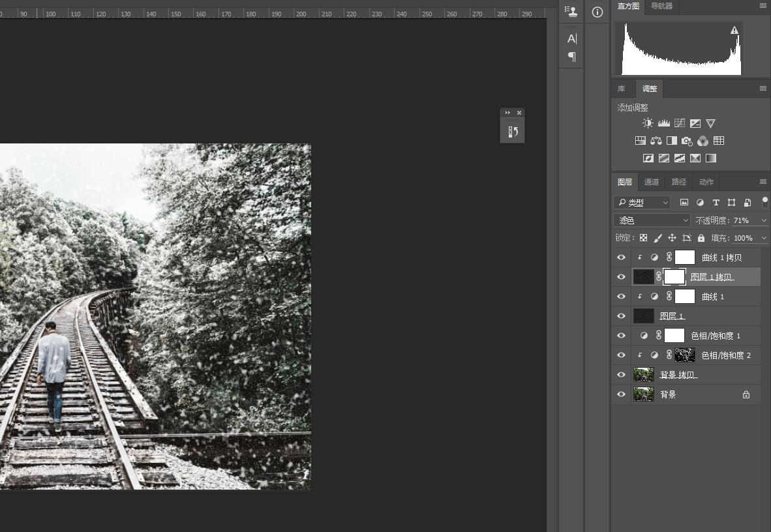Add a Gradient Map adjustment

coord(711,158)
